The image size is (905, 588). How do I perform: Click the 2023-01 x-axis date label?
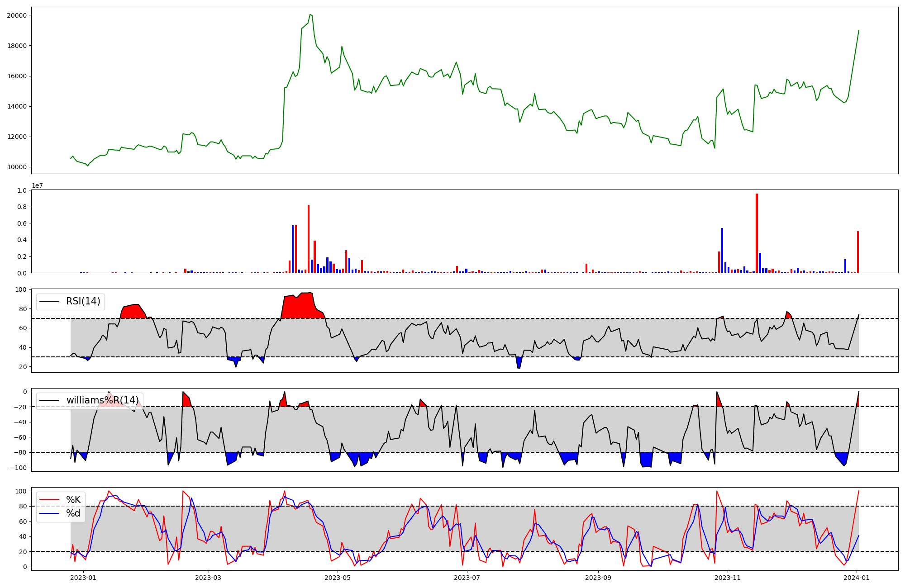pos(83,578)
